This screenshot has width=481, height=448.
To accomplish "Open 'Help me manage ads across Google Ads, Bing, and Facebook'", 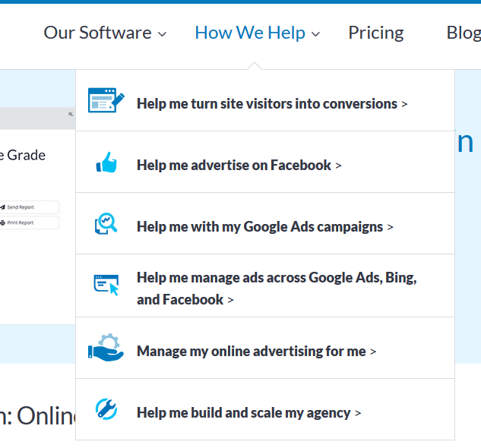I will [x=276, y=289].
